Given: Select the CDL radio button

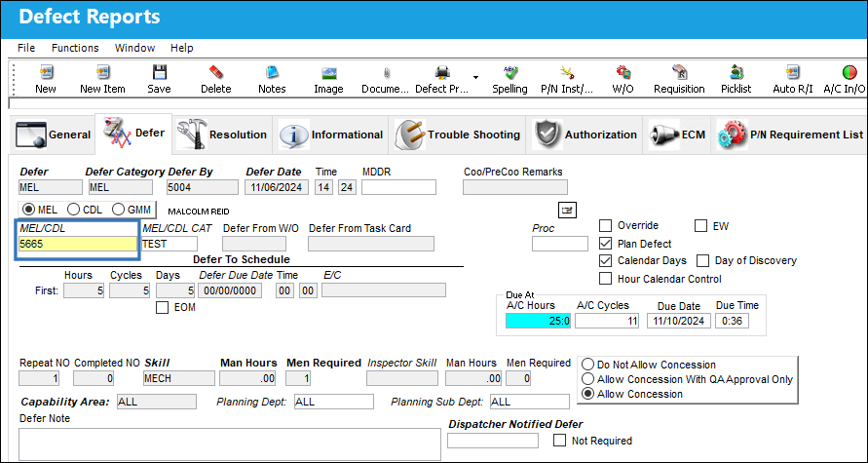Looking at the screenshot, I should coord(73,210).
